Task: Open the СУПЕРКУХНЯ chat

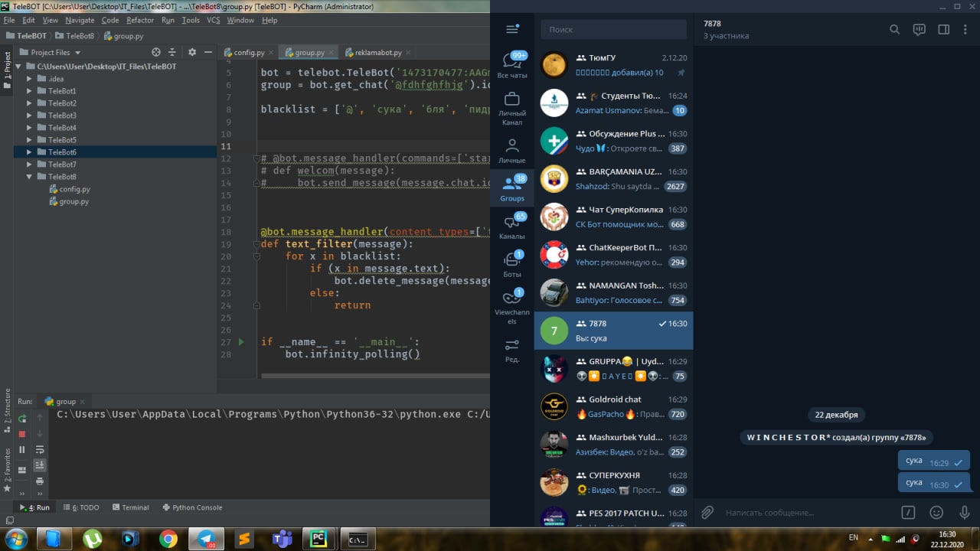Action: (613, 482)
